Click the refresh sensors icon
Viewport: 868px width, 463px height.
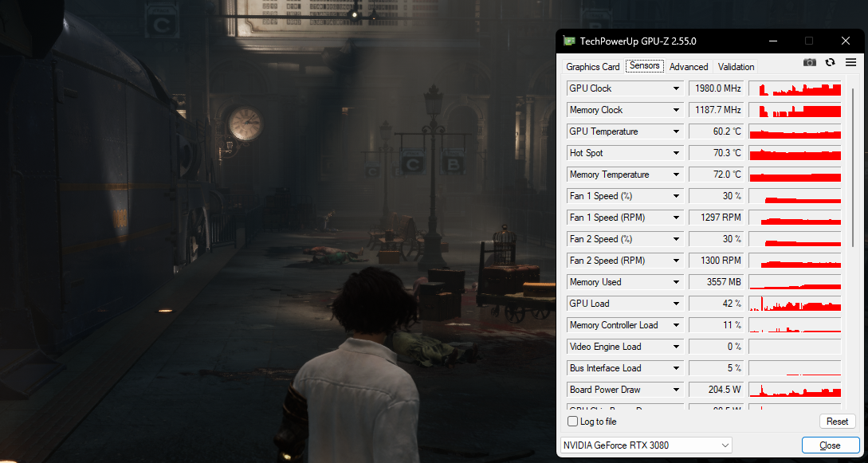(830, 62)
